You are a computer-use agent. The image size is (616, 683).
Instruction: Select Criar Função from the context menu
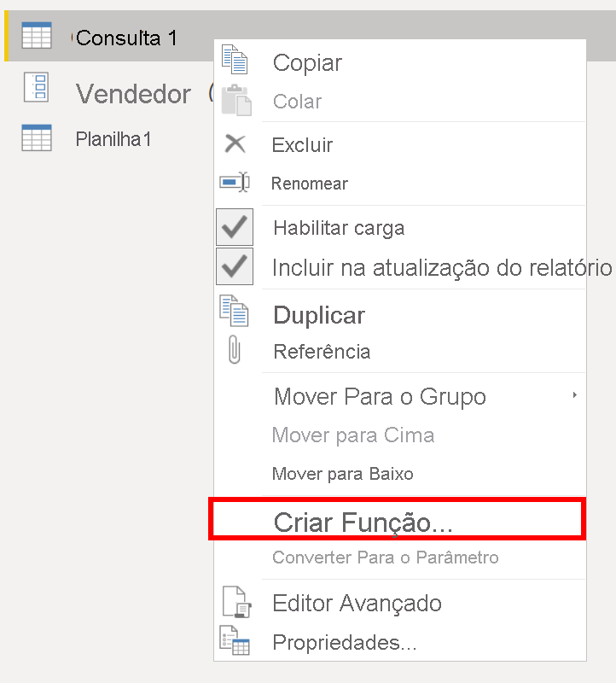[363, 522]
